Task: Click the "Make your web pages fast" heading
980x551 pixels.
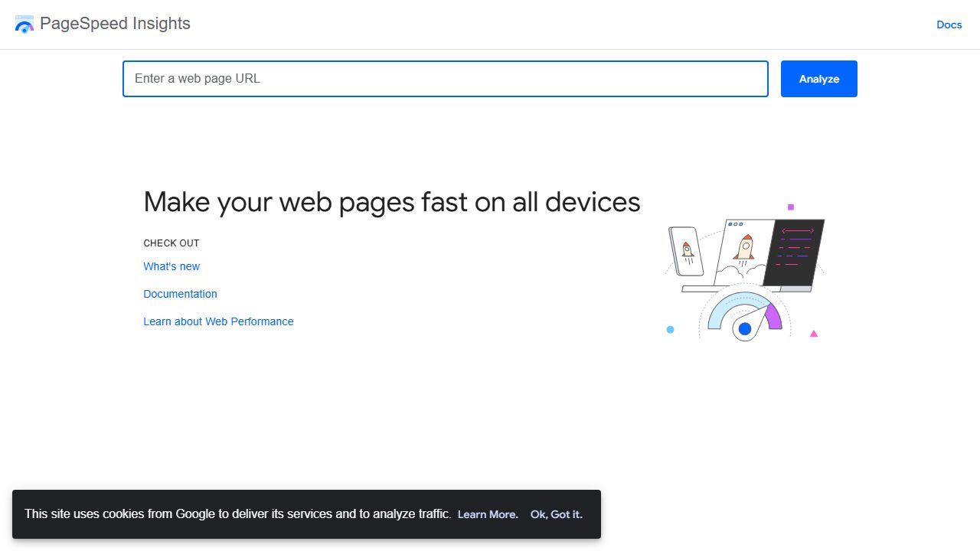Action: click(x=391, y=201)
